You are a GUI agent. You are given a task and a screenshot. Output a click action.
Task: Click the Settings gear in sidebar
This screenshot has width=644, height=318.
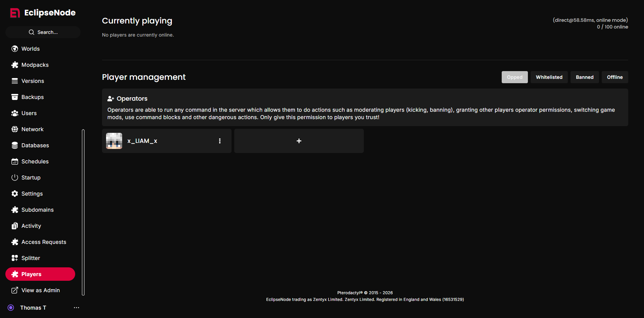[x=15, y=194]
